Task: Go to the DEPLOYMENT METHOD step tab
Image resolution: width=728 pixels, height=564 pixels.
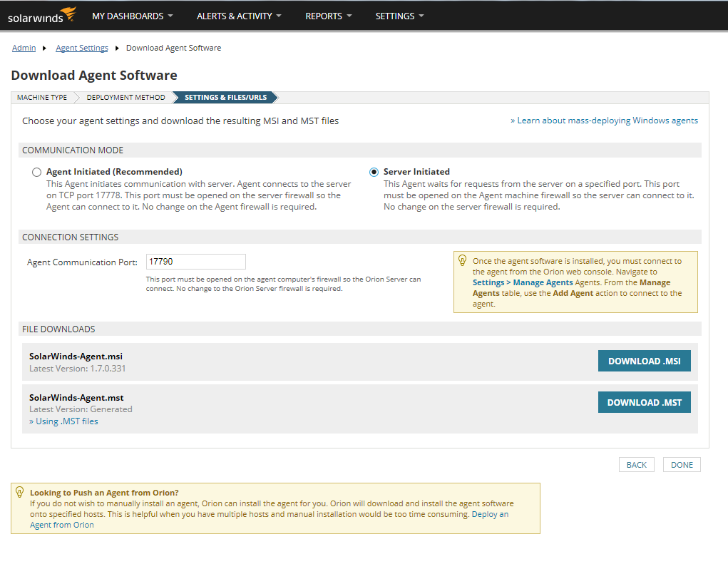Action: [x=125, y=98]
